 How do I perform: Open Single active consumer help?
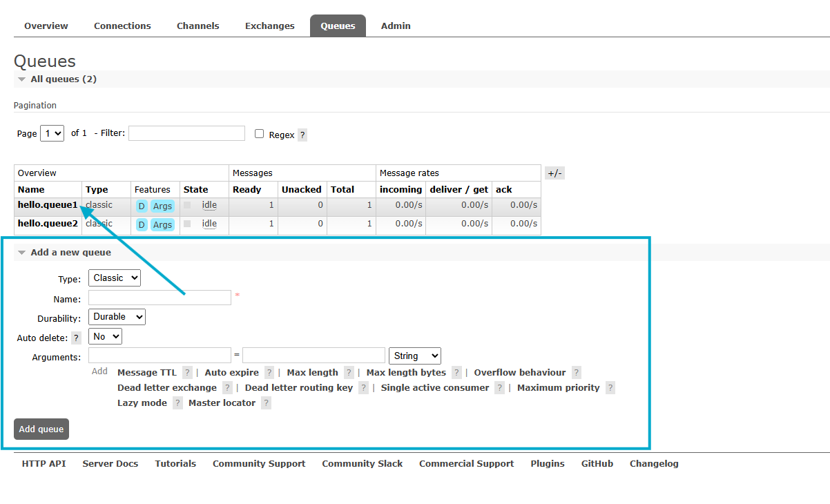[499, 388]
